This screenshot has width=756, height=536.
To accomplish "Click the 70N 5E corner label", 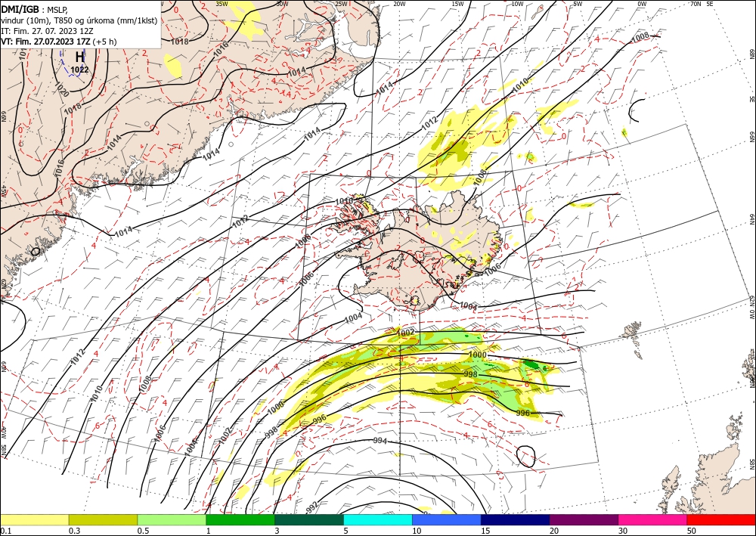I will (x=702, y=4).
